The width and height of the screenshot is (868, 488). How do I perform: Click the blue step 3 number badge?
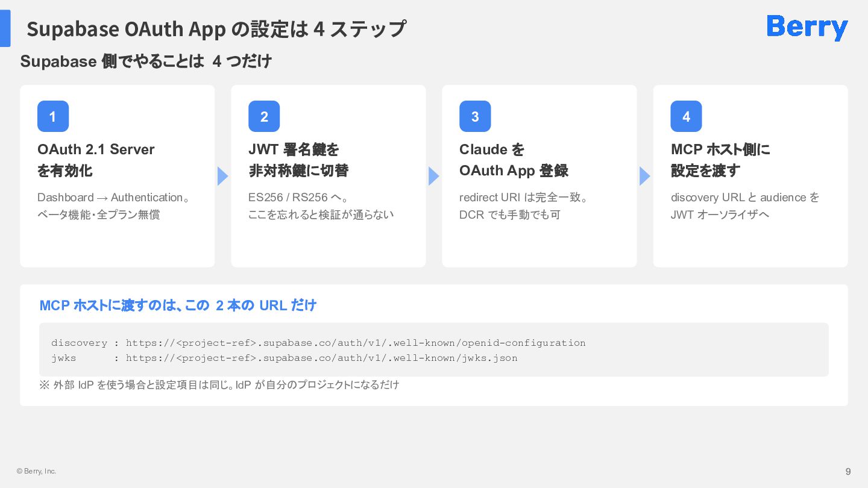[475, 116]
